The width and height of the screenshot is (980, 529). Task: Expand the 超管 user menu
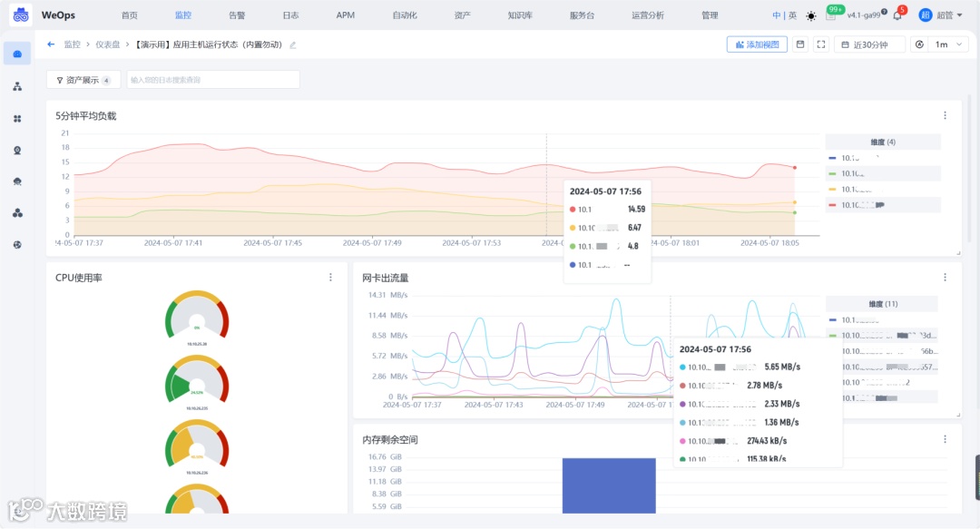949,15
